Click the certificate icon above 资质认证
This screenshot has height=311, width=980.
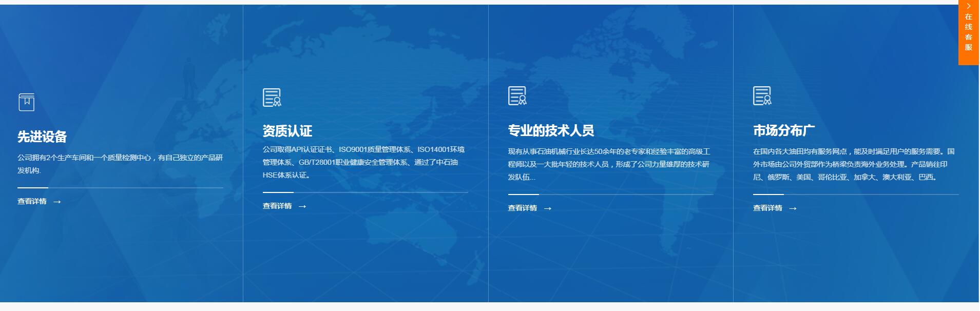(272, 98)
